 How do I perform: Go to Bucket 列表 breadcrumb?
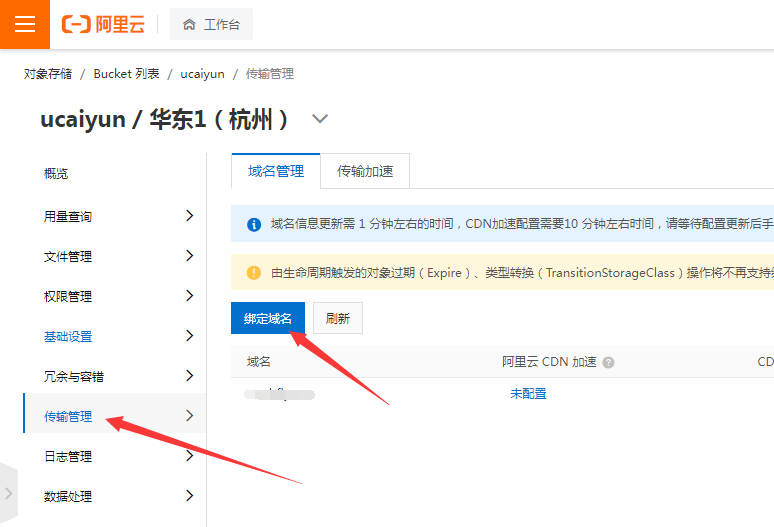(126, 74)
